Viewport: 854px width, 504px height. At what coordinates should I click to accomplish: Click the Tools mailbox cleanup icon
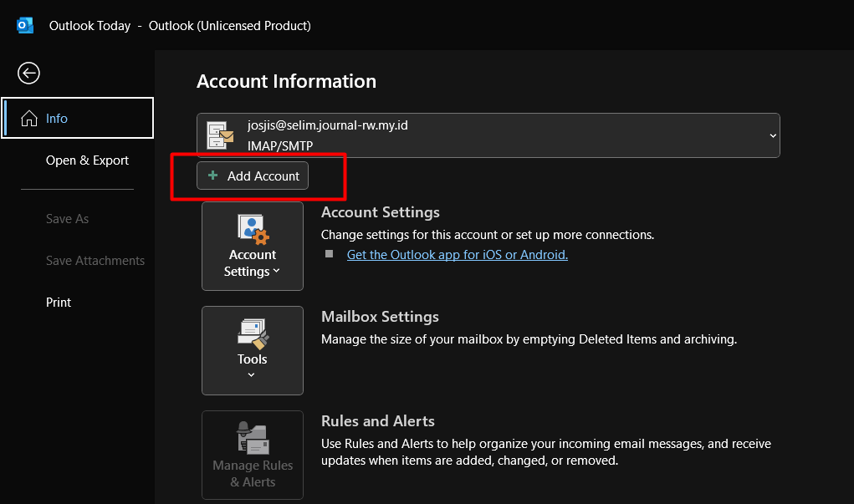253,333
